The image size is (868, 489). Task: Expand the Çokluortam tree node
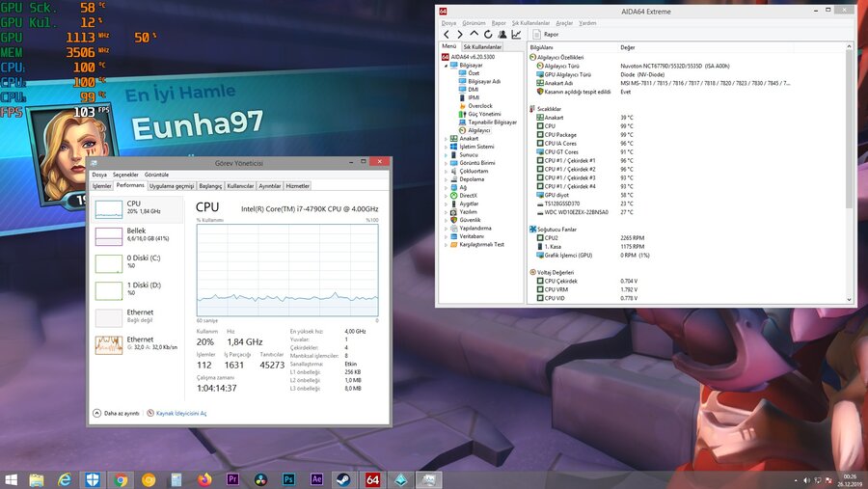[447, 171]
